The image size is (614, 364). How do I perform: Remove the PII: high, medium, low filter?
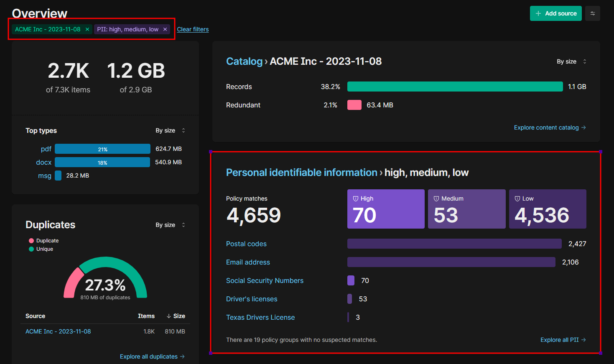point(165,29)
